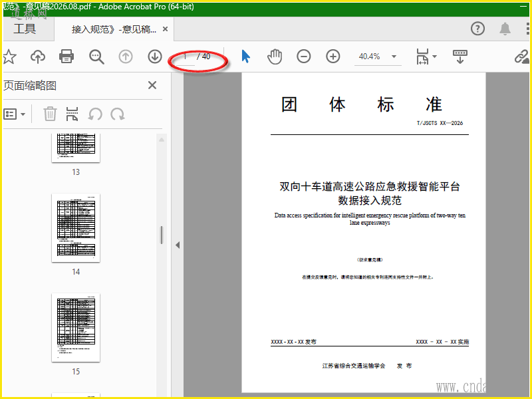Viewport: 532px width, 399px height.
Task: Open the 40.4% zoom level dropdown
Action: pyautogui.click(x=394, y=57)
